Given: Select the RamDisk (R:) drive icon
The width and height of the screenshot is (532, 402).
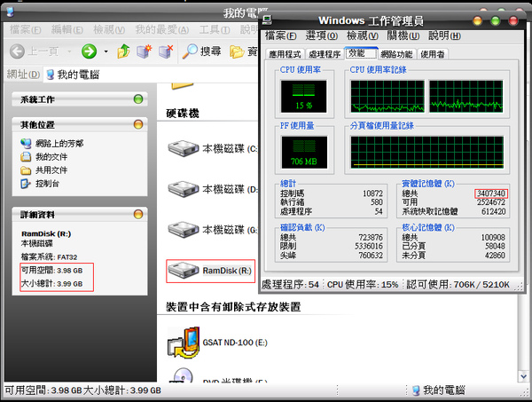Looking at the screenshot, I should [x=184, y=271].
